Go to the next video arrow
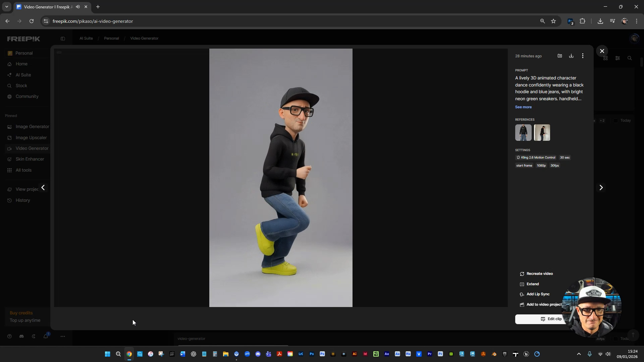Viewport: 644px width, 362px height. click(601, 188)
